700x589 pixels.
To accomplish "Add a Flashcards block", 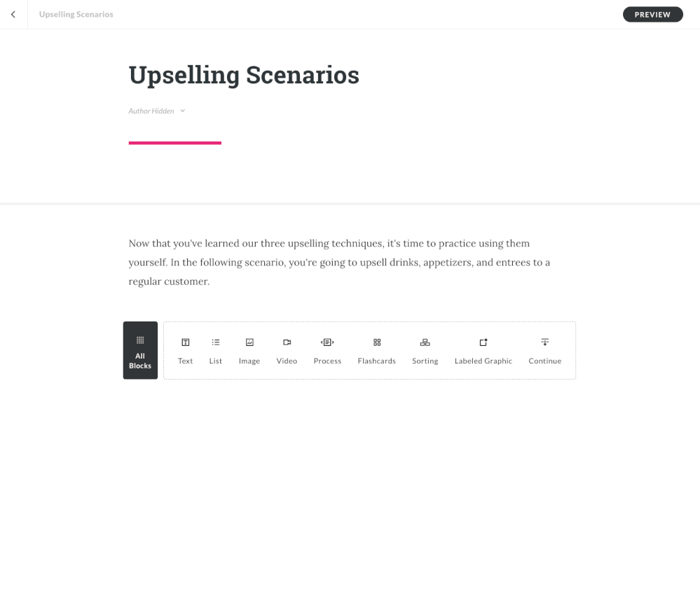I will pyautogui.click(x=377, y=350).
